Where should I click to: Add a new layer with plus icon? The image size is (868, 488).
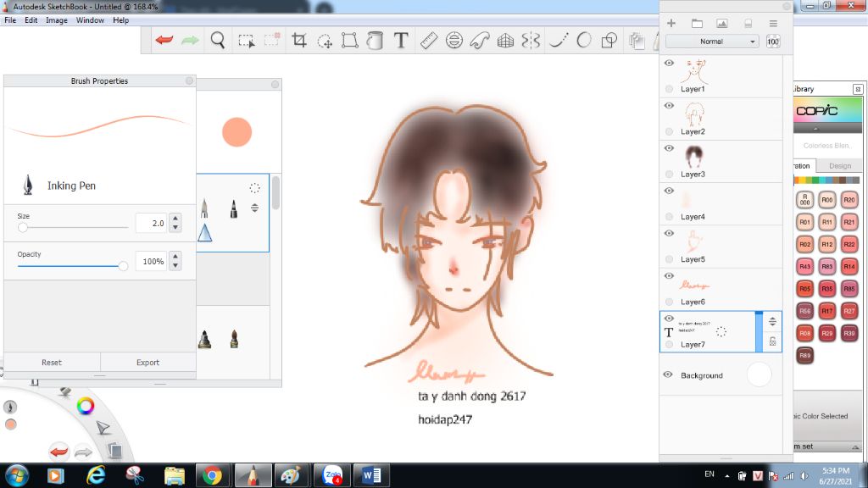point(671,23)
